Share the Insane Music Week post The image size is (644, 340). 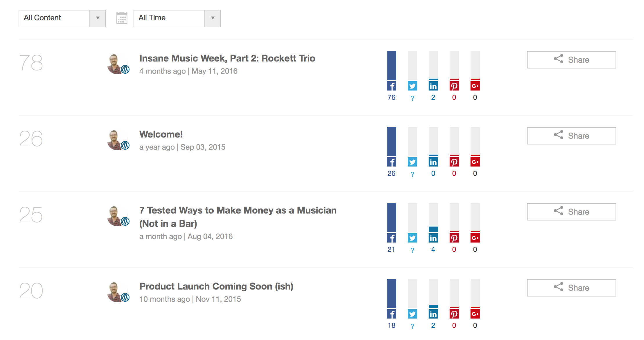point(571,60)
